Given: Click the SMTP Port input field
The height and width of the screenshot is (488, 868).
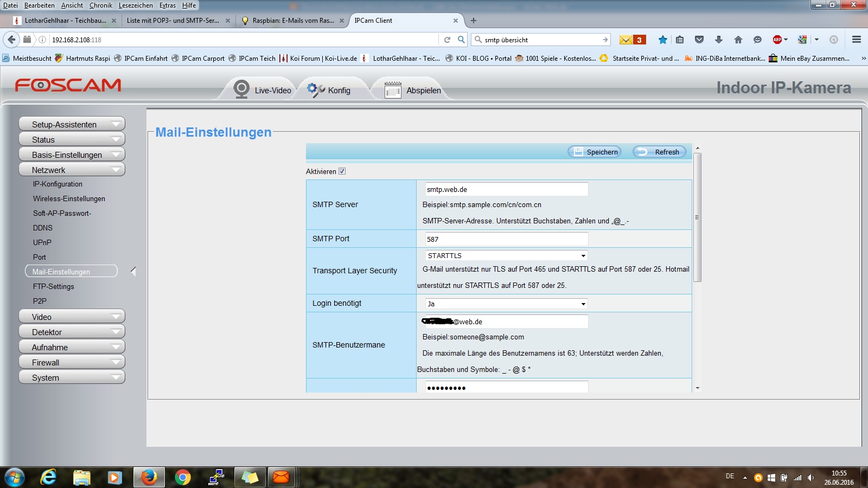Looking at the screenshot, I should 506,239.
